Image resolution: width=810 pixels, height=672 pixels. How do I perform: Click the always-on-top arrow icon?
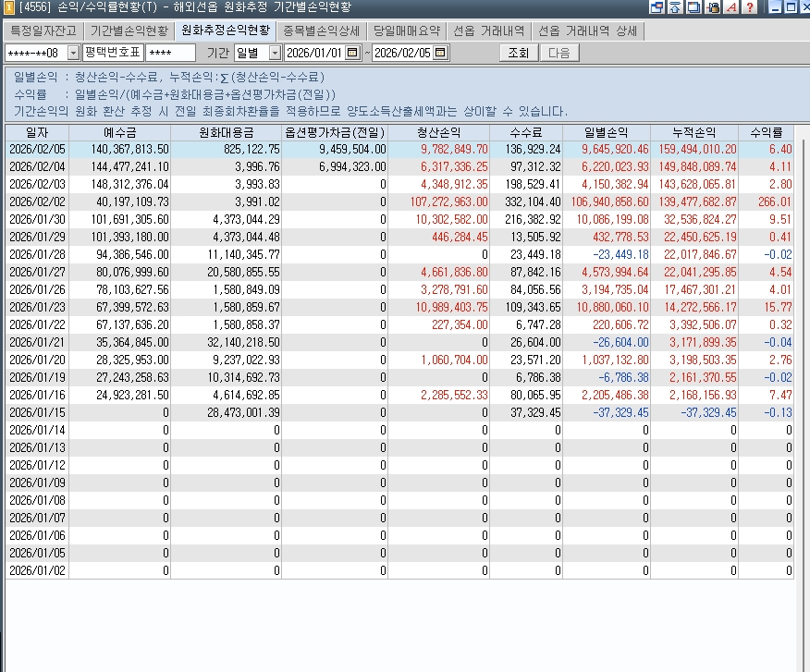[675, 7]
